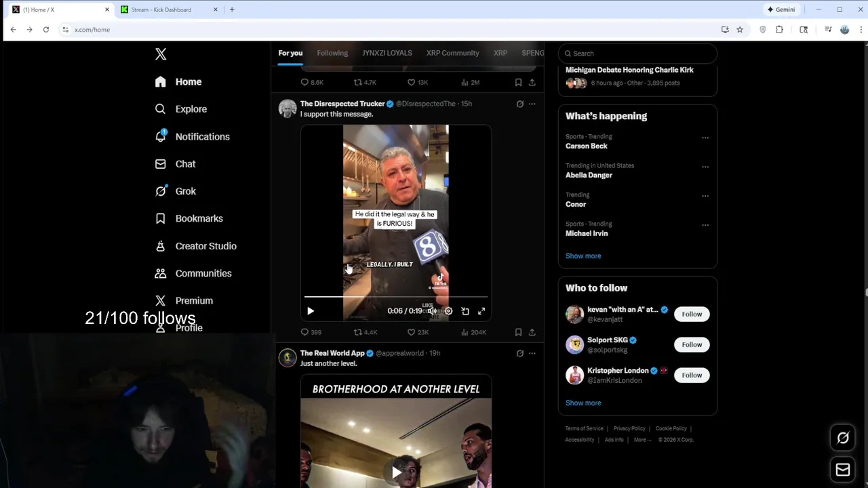
Task: Open Grok assistant
Action: (175, 191)
